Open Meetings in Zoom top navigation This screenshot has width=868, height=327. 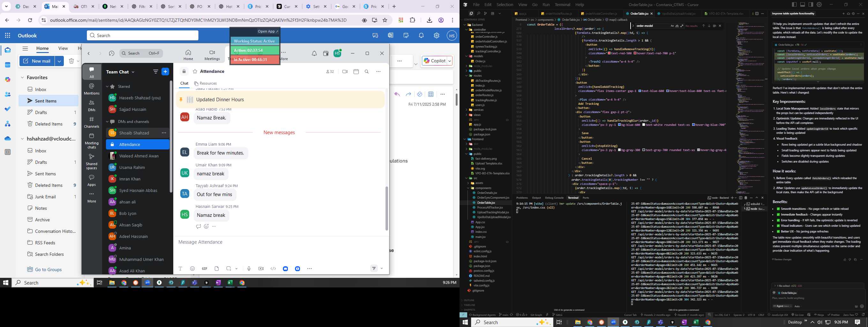coord(212,55)
